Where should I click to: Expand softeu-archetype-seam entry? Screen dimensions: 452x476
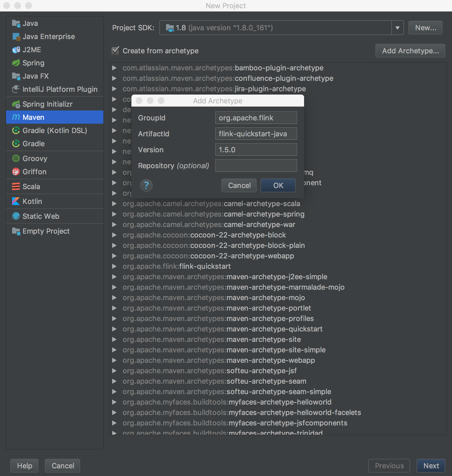click(114, 381)
